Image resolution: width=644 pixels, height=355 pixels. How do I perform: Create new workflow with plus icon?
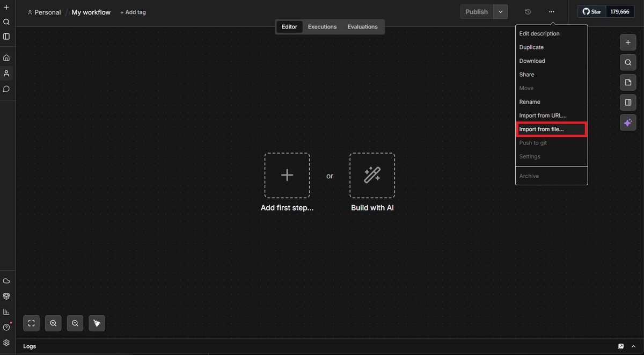pos(6,8)
